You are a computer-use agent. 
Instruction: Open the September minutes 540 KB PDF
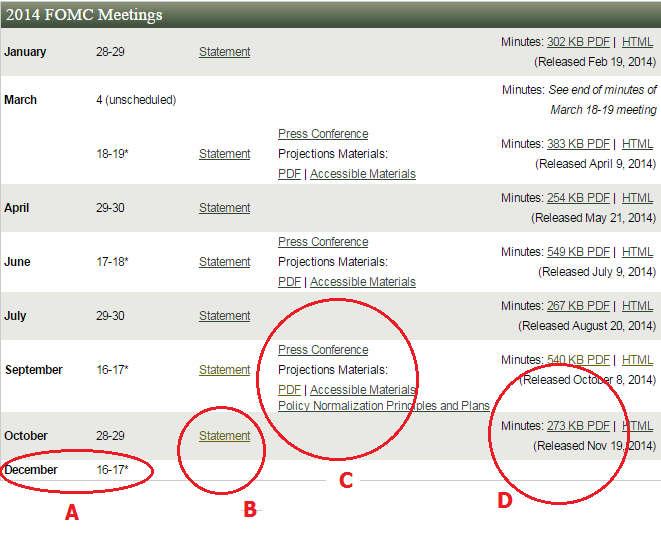coord(578,359)
